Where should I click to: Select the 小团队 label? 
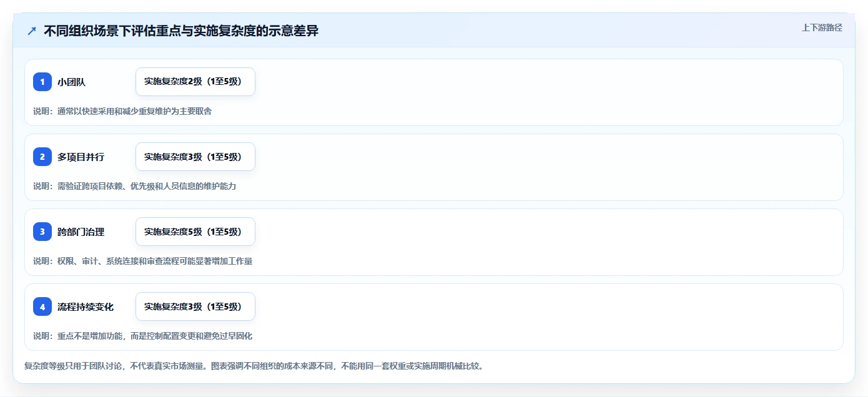(71, 82)
